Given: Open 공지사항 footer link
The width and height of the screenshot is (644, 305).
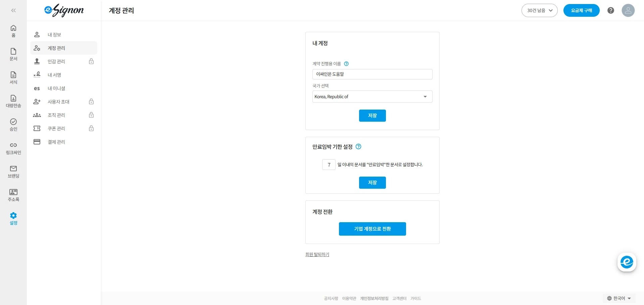Looking at the screenshot, I should click(331, 298).
